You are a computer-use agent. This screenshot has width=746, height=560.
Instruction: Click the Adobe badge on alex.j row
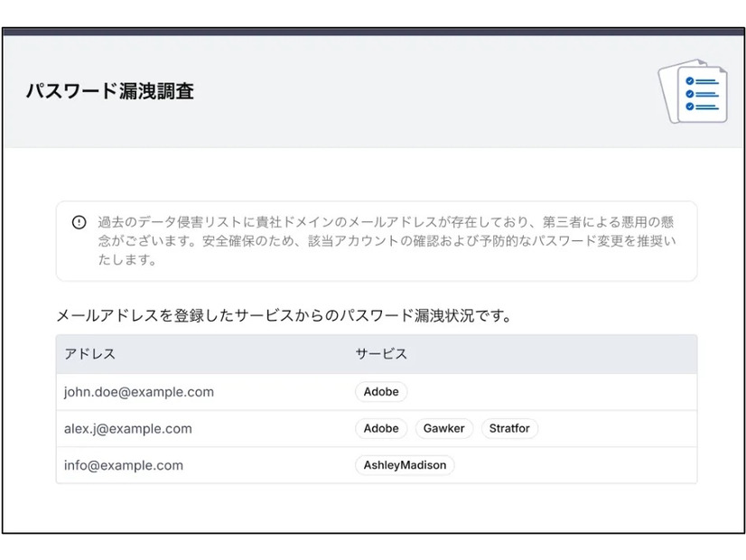click(380, 428)
